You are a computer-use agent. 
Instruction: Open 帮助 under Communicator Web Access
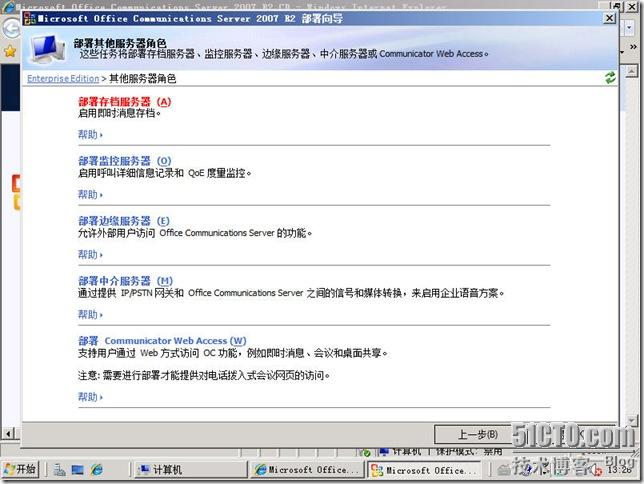click(x=90, y=396)
